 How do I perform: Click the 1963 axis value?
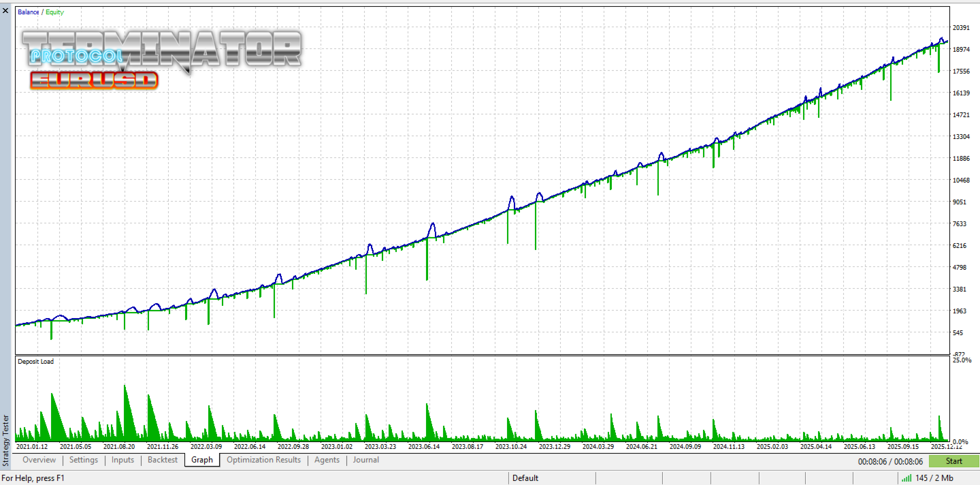tap(960, 311)
